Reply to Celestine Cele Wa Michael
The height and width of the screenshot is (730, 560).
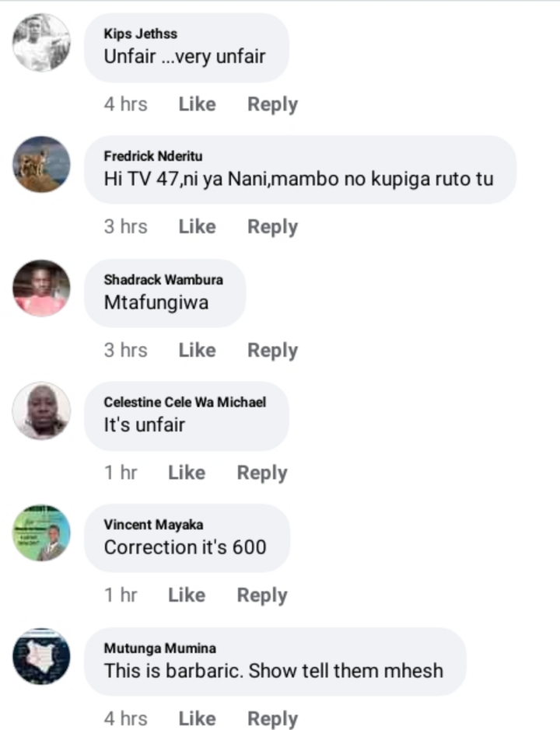(x=262, y=473)
